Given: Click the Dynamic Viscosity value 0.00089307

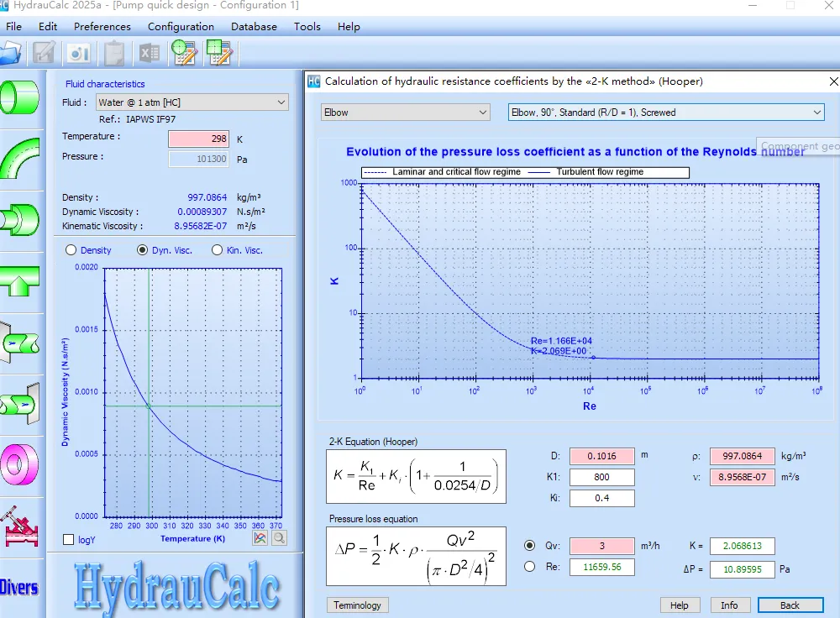Looking at the screenshot, I should (202, 212).
